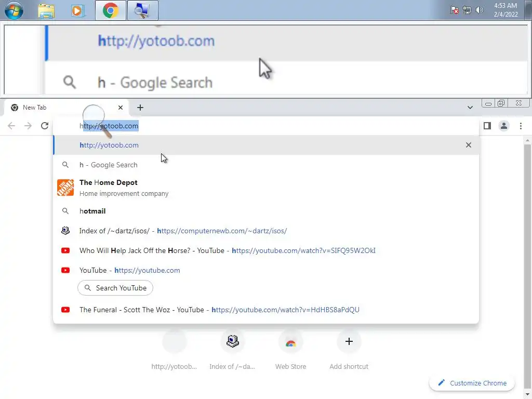Click the Search YouTube button
The height and width of the screenshot is (399, 532).
(115, 288)
